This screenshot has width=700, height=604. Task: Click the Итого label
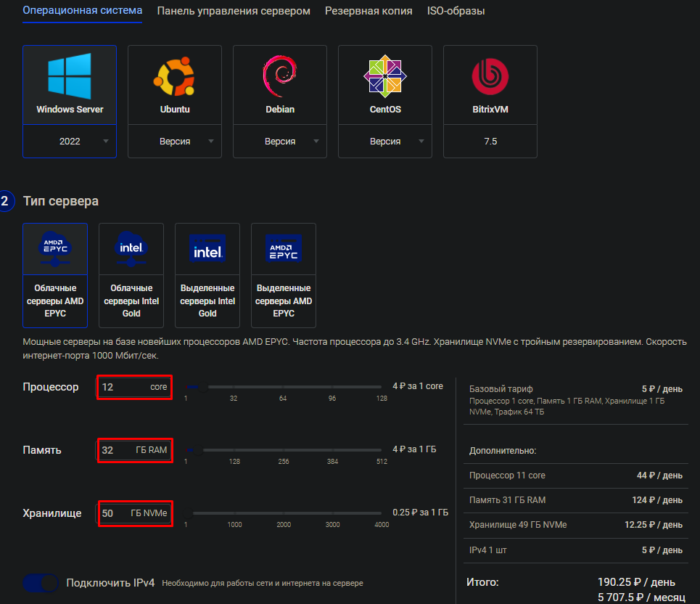pos(482,582)
